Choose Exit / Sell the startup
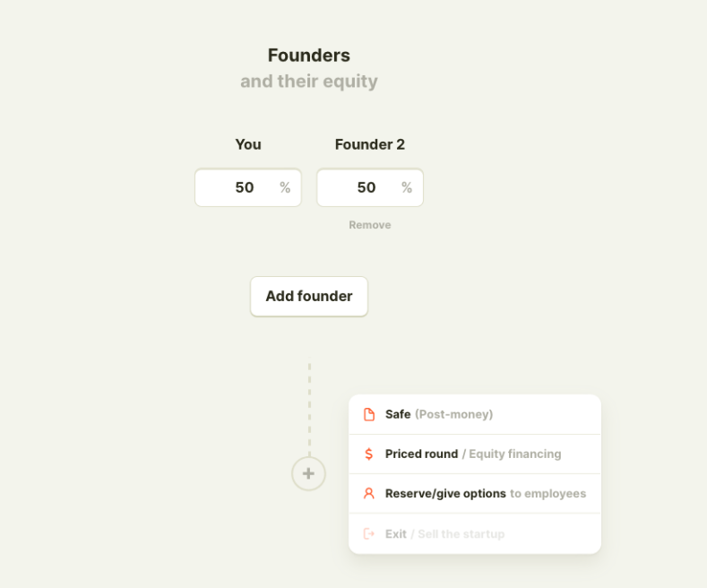The image size is (707, 588). pos(445,533)
